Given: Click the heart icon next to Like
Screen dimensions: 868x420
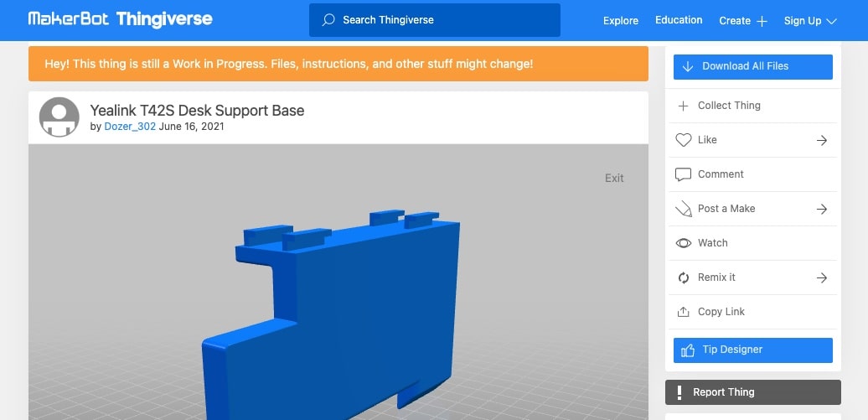Looking at the screenshot, I should click(683, 140).
